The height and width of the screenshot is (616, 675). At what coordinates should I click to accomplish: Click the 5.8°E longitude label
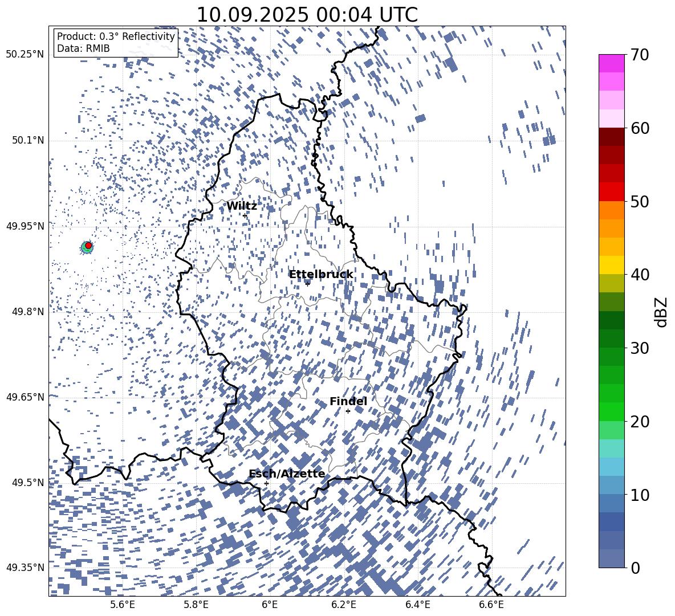pyautogui.click(x=196, y=605)
